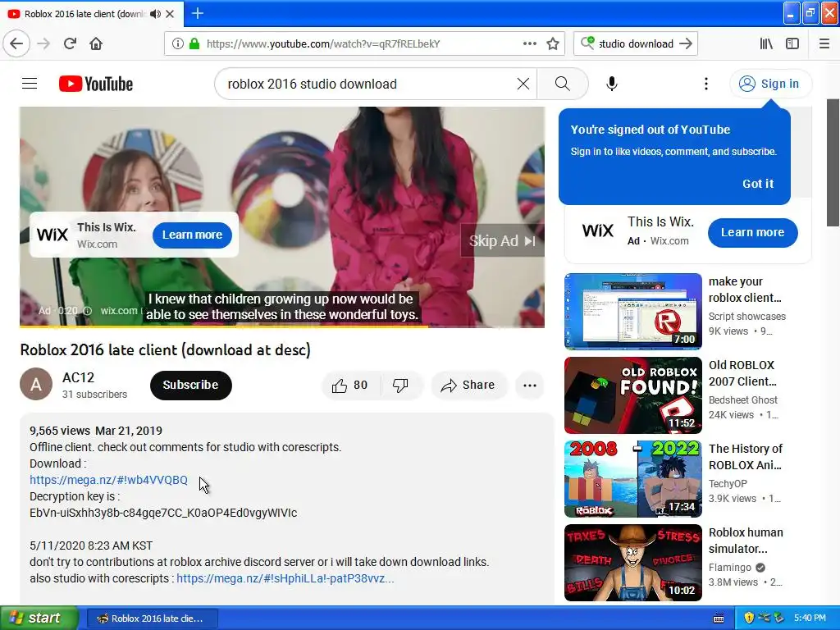
Task: Select Roblox 2016 late client taskbar button
Action: point(152,619)
